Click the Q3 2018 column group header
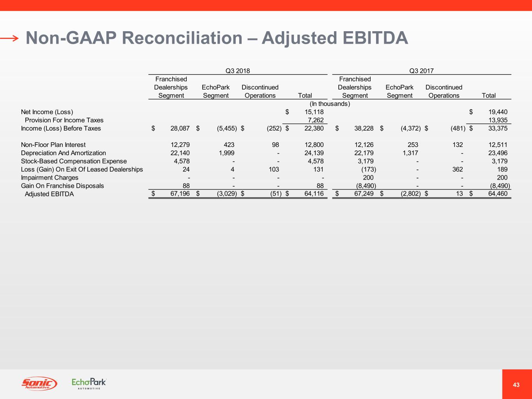This screenshot has height=399, width=532. click(238, 71)
